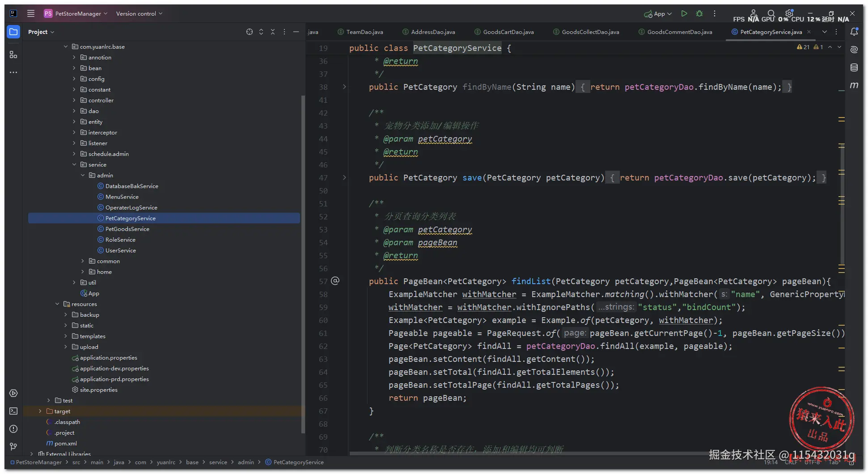Expand the target folder

[40, 411]
